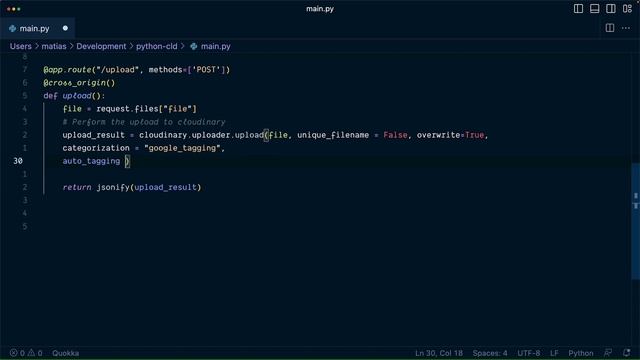The height and width of the screenshot is (360, 640).
Task: Select the Python language mode
Action: (581, 353)
